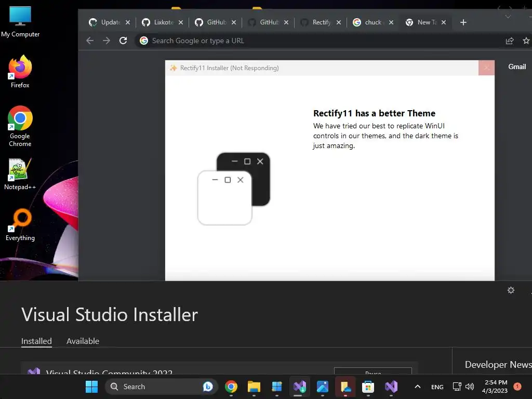This screenshot has width=532, height=399.
Task: Open Microsoft Store from the taskbar
Action: pyautogui.click(x=368, y=387)
